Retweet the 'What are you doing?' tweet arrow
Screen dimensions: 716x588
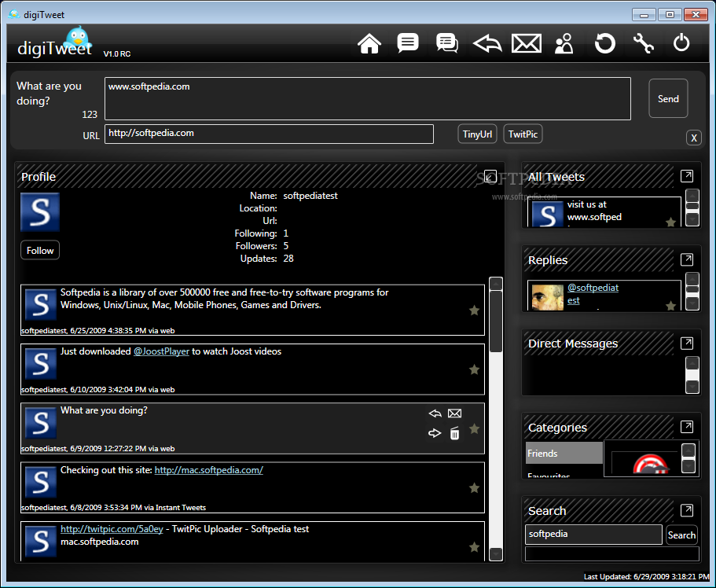coord(435,432)
